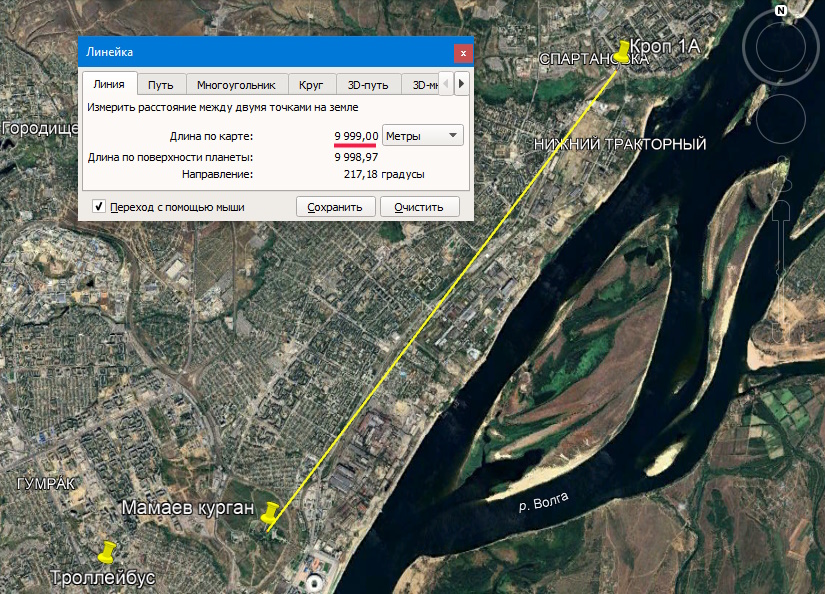Toggle the Переход с помощью мыши checkbox
The image size is (825, 594).
[x=99, y=207]
